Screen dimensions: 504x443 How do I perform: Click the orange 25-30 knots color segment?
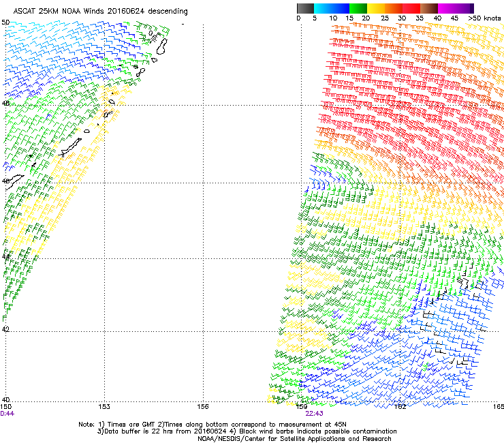tap(393, 8)
